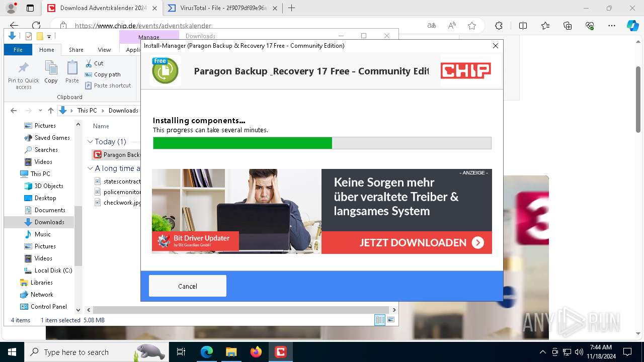Click Explorer quick access New folder icon
The height and width of the screenshot is (362, 644).
coord(40,36)
